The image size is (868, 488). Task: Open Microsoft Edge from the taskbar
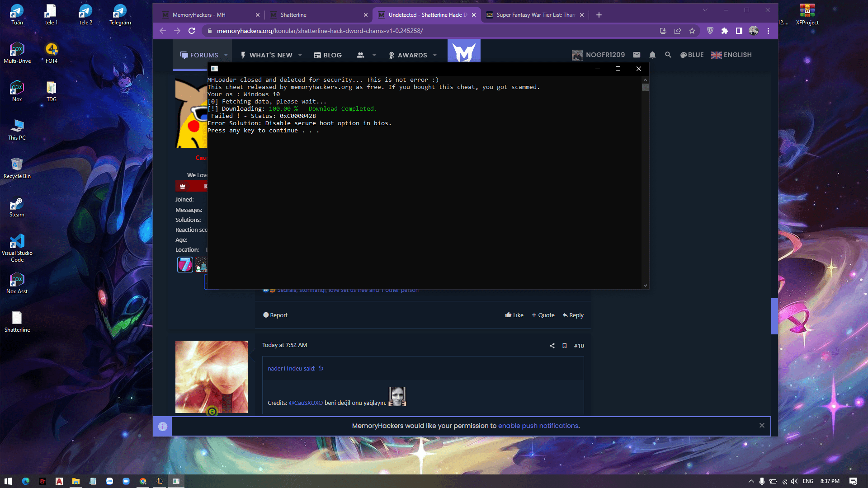click(25, 481)
